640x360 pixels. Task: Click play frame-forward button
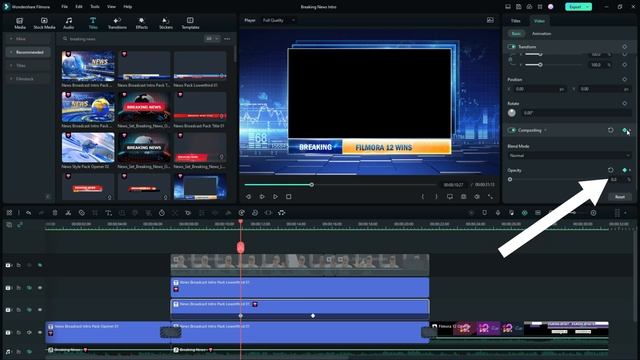coord(262,197)
